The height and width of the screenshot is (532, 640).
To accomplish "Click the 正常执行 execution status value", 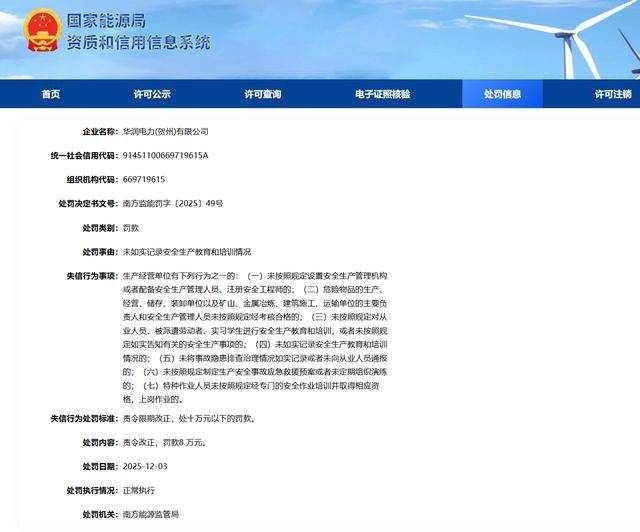I will 140,490.
